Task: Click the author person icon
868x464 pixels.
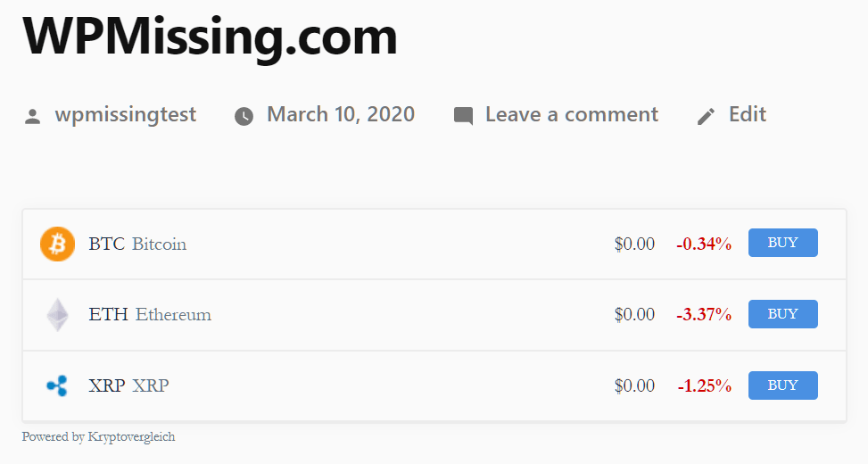Action: coord(33,116)
